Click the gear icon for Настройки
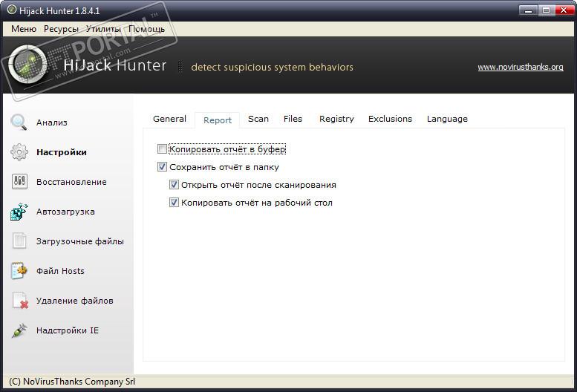Image resolution: width=577 pixels, height=392 pixels. click(x=19, y=152)
